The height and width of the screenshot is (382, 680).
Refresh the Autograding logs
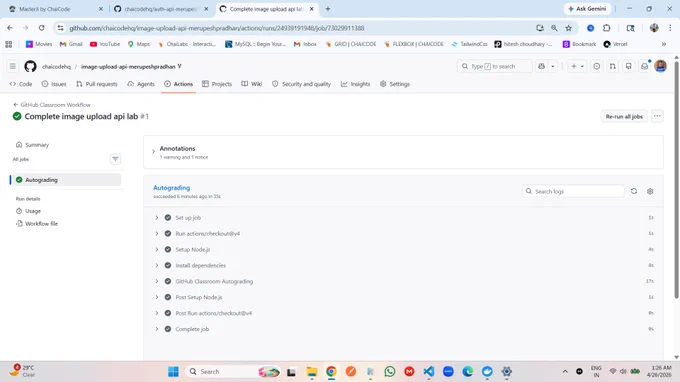(634, 191)
